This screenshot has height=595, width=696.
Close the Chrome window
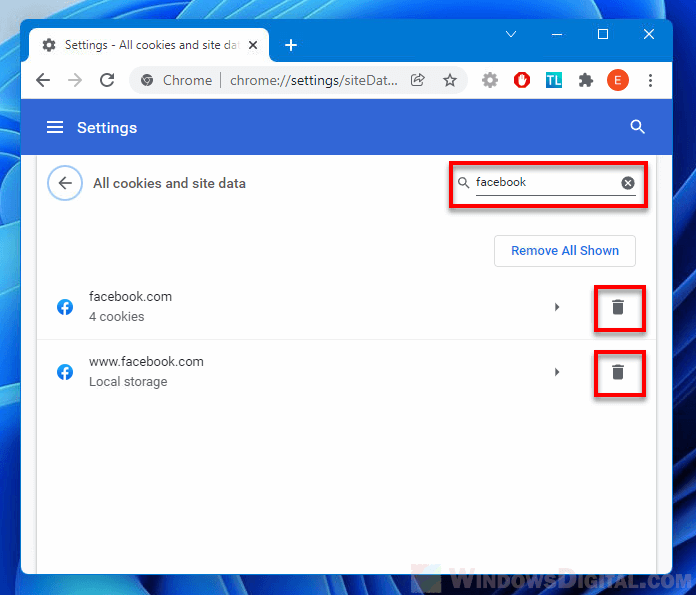(x=649, y=34)
